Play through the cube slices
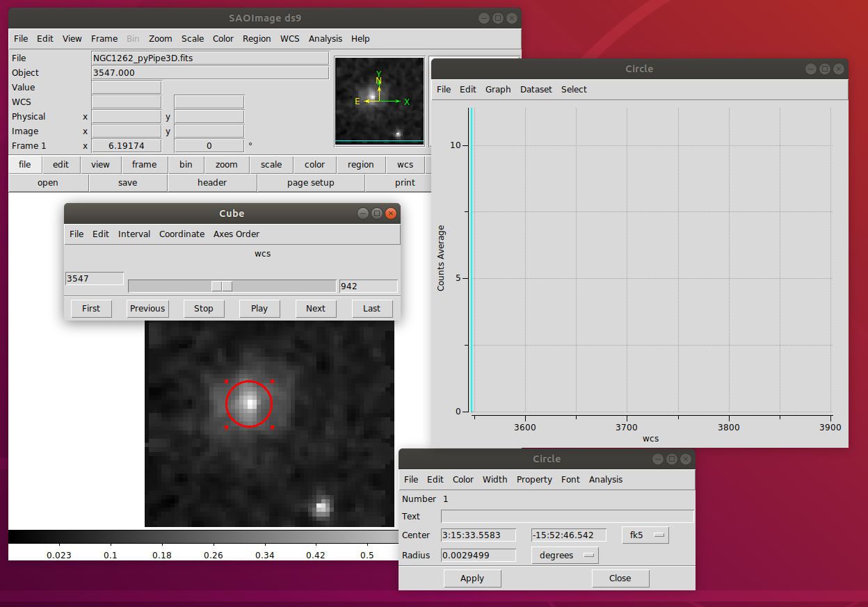Image resolution: width=868 pixels, height=607 pixels. (259, 309)
